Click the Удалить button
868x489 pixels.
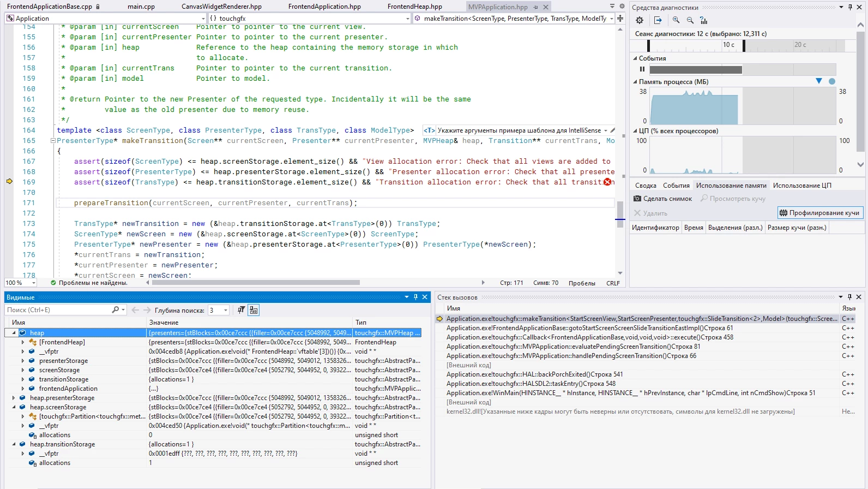point(650,213)
